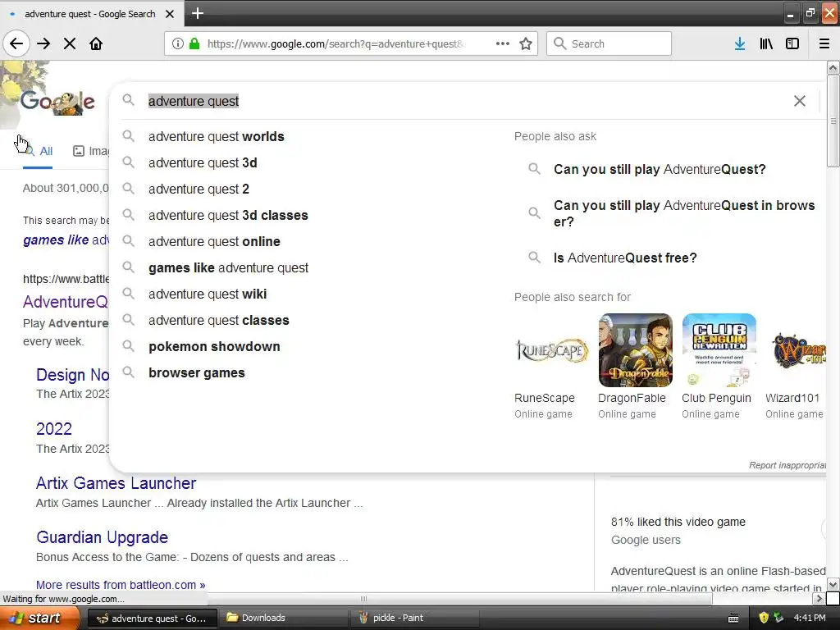Click the vertical scrollbar down arrow

point(833,584)
